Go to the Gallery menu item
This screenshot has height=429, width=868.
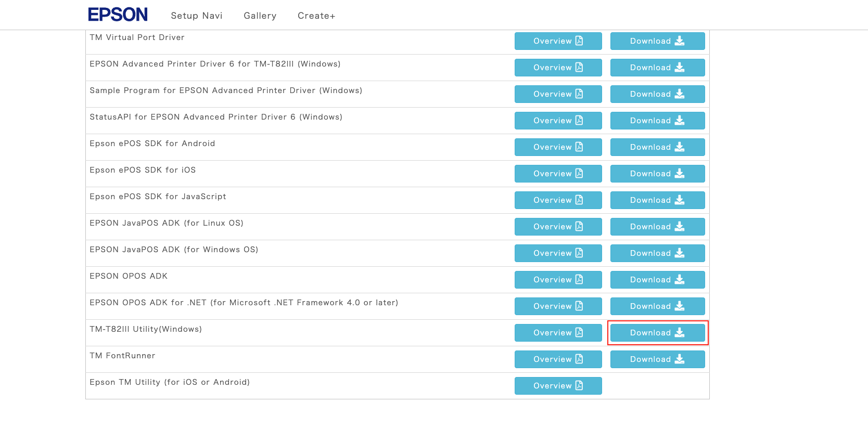pos(260,16)
